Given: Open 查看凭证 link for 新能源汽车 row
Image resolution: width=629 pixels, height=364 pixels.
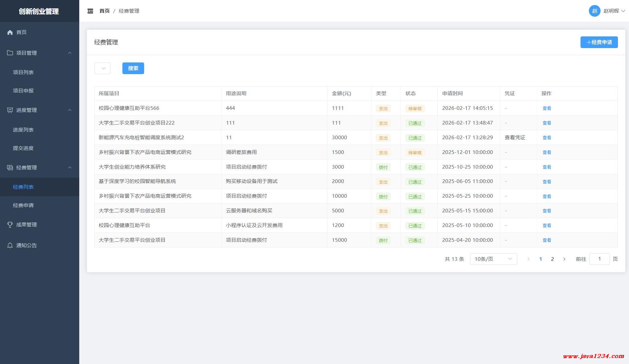Looking at the screenshot, I should pos(515,138).
